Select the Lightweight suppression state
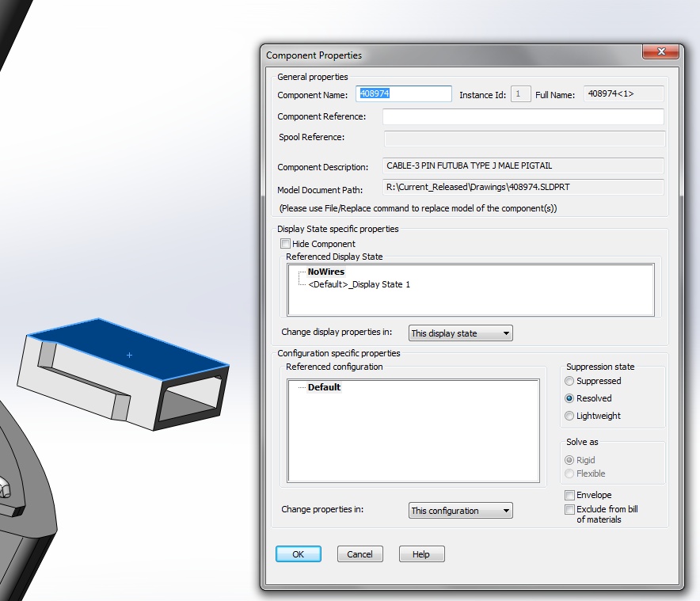Screen dimensions: 700x601 [x=569, y=416]
